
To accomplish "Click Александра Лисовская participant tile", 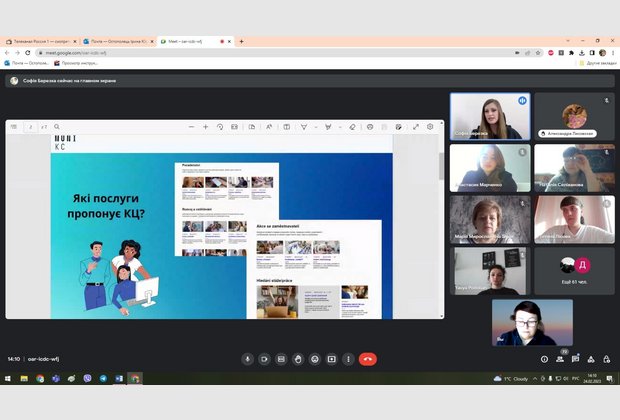I will point(575,117).
